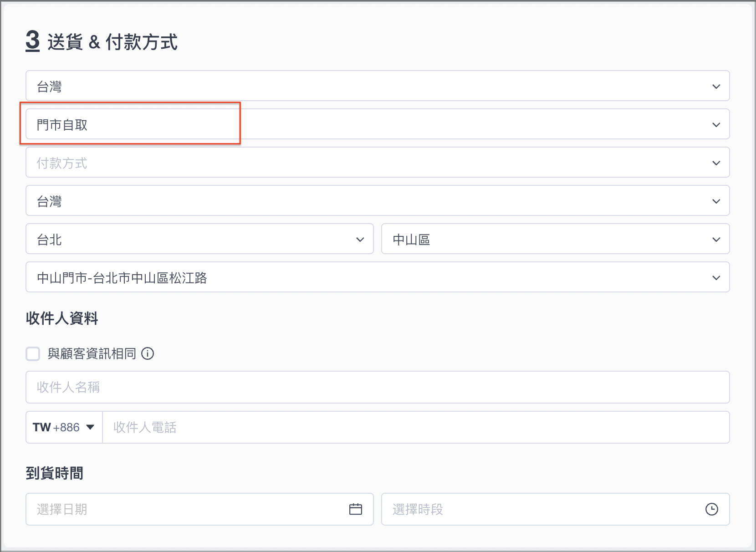Viewport: 756px width, 552px height.
Task: Open the first 台灣 country dropdown
Action: (x=378, y=86)
